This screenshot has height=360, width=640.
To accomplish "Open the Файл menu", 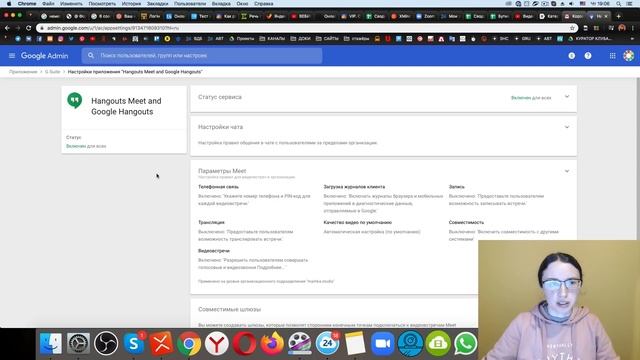I will point(48,4).
